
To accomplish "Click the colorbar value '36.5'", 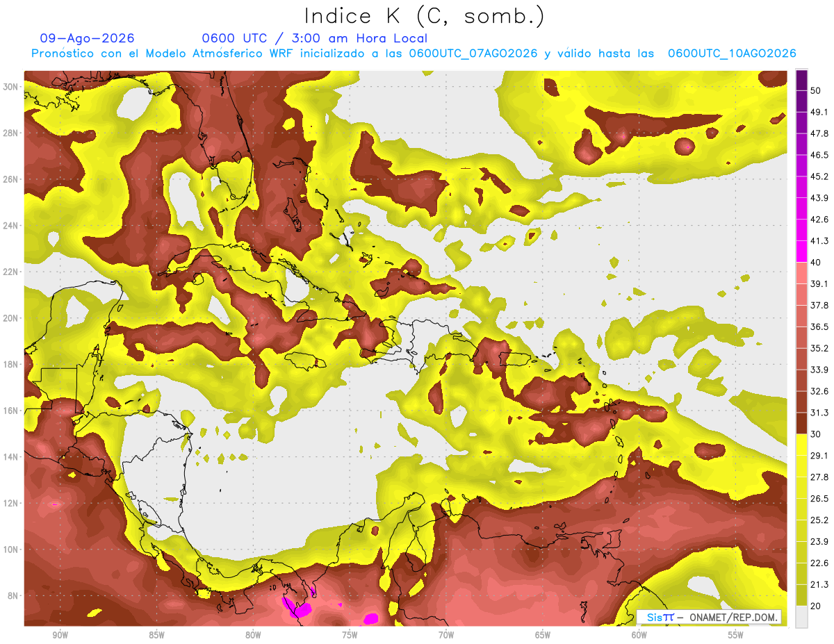I will click(x=819, y=327).
